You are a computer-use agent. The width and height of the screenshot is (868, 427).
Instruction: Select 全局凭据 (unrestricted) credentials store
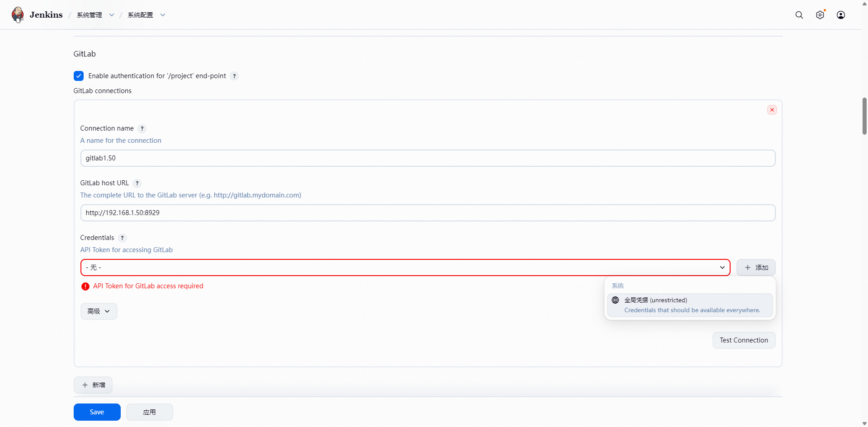tap(690, 305)
